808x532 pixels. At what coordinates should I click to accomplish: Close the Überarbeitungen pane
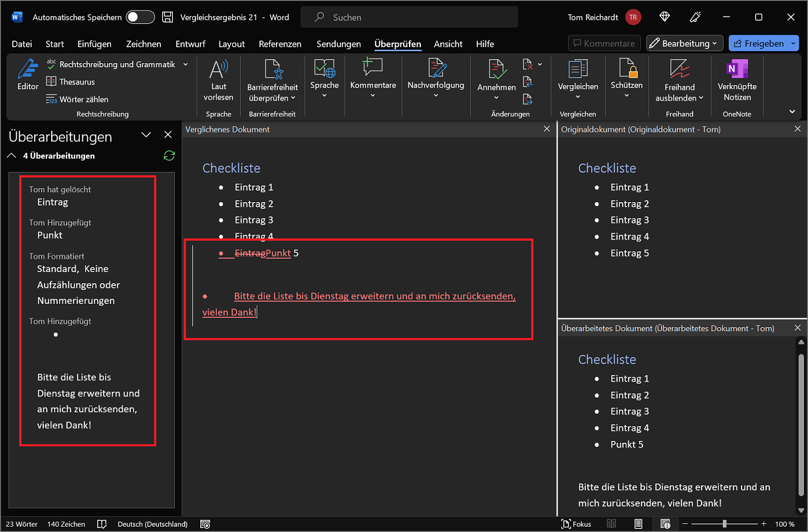(x=168, y=135)
